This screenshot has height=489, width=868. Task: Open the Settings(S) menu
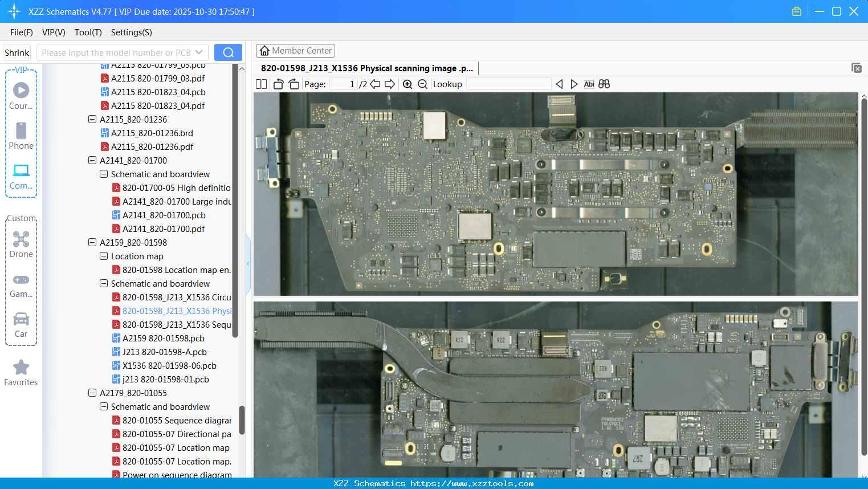131,32
